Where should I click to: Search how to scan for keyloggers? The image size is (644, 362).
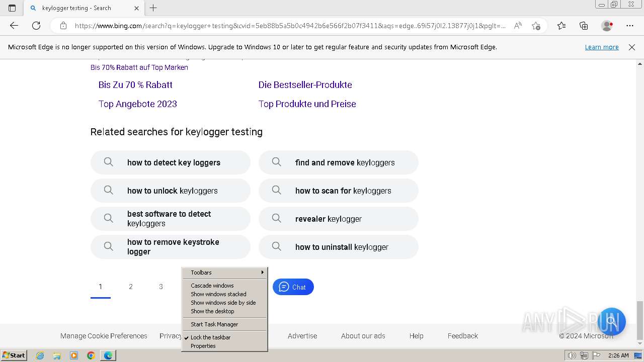[x=339, y=191]
